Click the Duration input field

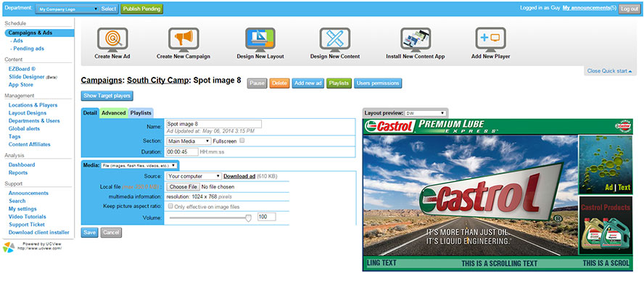click(x=182, y=152)
